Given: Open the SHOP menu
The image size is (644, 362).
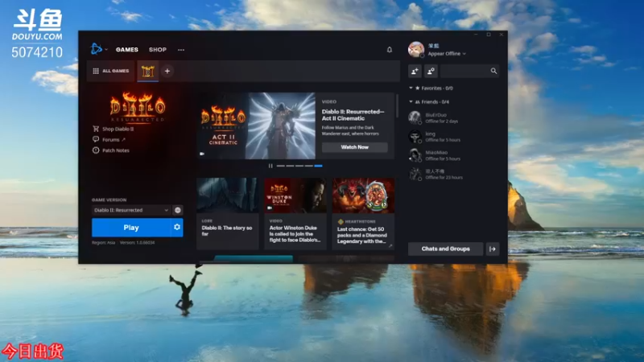Looking at the screenshot, I should [158, 50].
